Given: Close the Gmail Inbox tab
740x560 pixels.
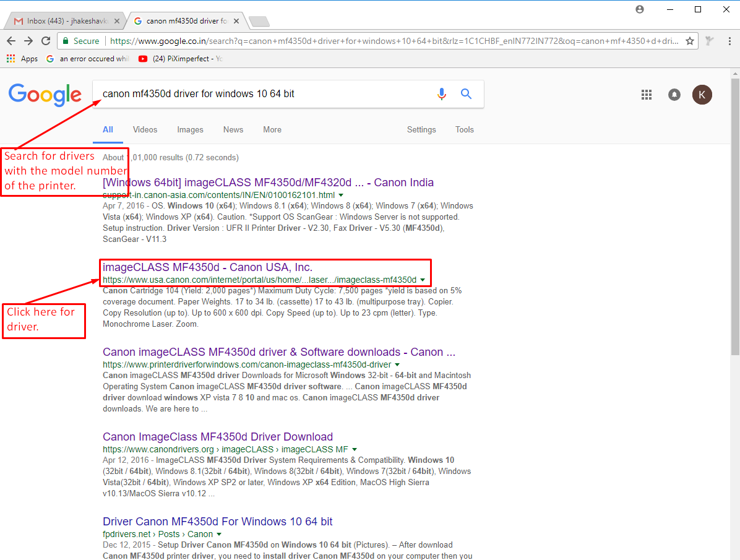Looking at the screenshot, I should click(x=117, y=21).
